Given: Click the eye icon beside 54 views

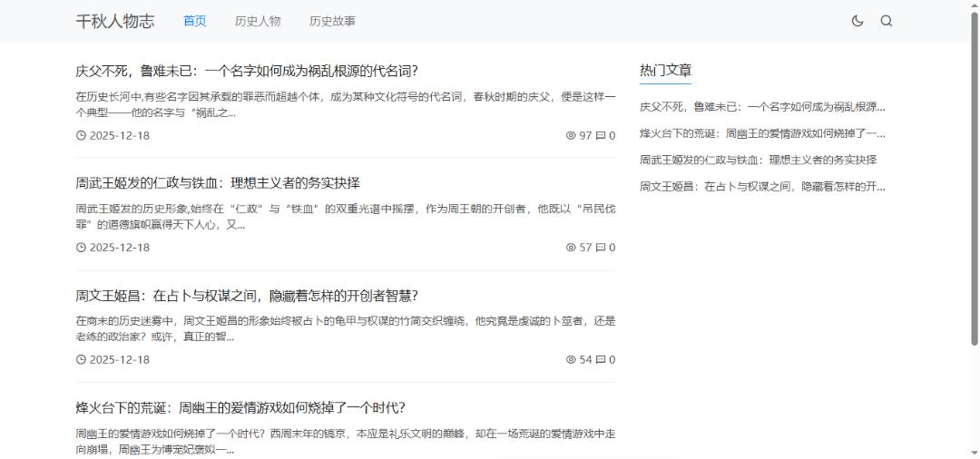Looking at the screenshot, I should pyautogui.click(x=571, y=360).
